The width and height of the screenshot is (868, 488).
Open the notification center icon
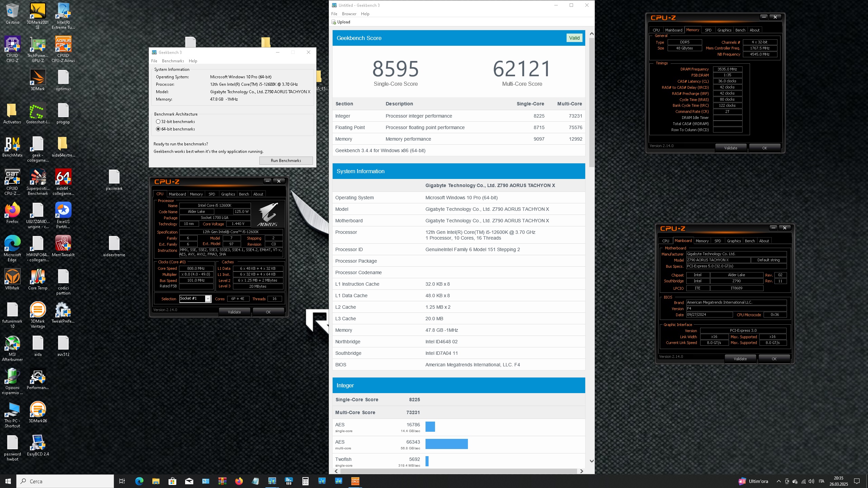point(857,481)
